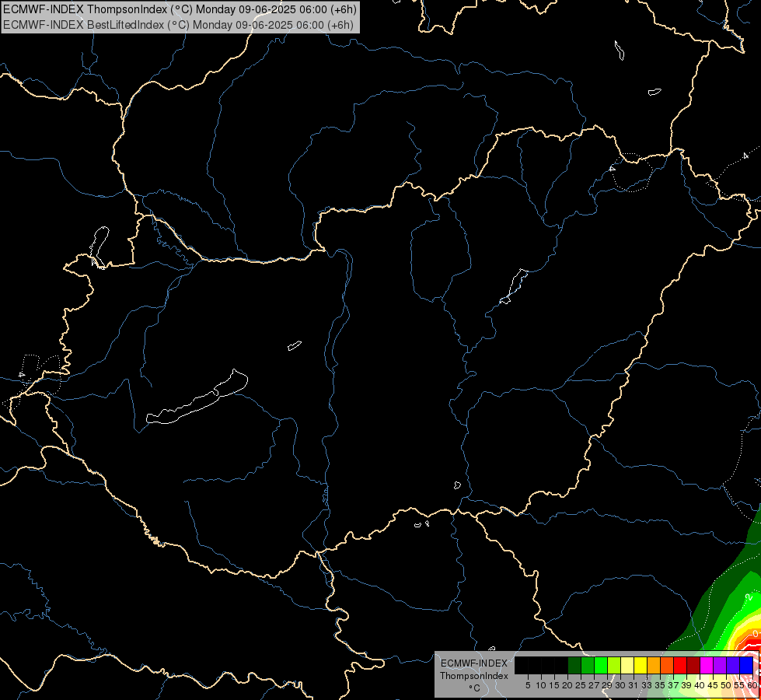Click the pale yellow 30-31 legend swatch
The width and height of the screenshot is (761, 700).
pyautogui.click(x=627, y=666)
